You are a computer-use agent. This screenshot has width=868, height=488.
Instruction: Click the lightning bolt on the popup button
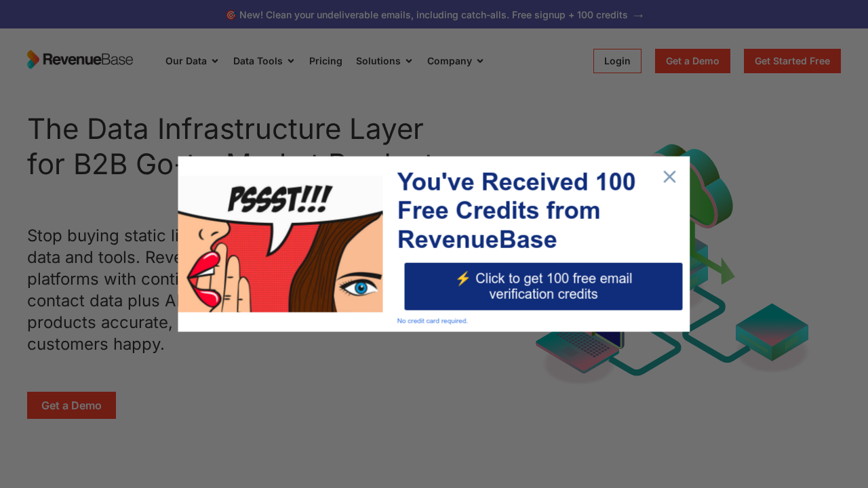tap(464, 279)
